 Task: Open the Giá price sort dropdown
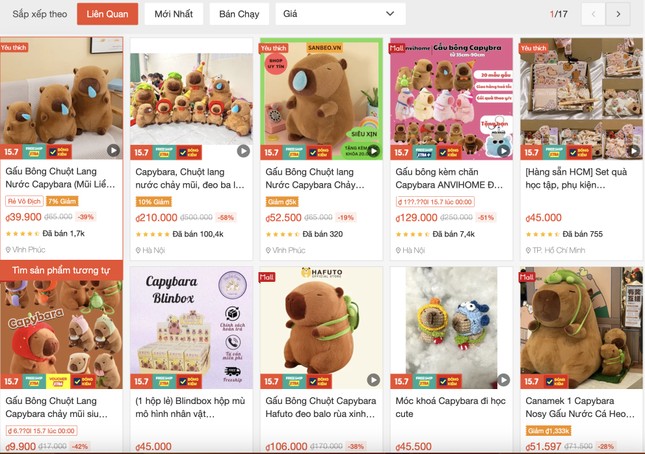point(340,14)
